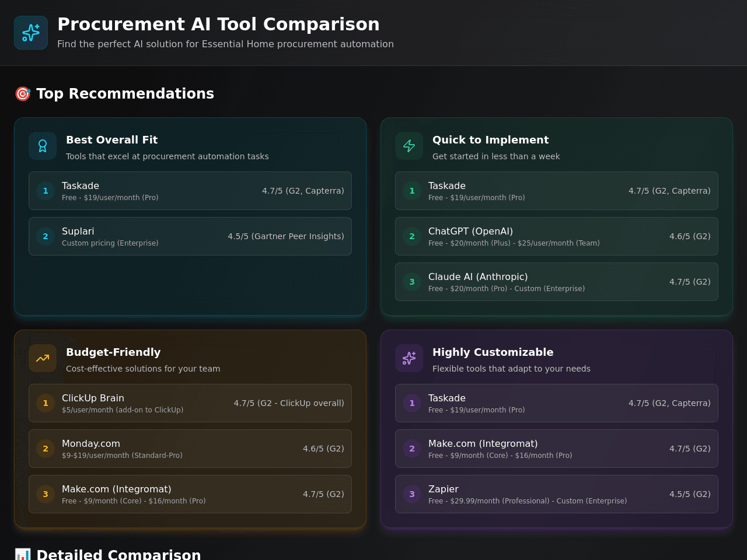Click rank 3 badge beside Zapier
This screenshot has width=747, height=560.
[412, 494]
